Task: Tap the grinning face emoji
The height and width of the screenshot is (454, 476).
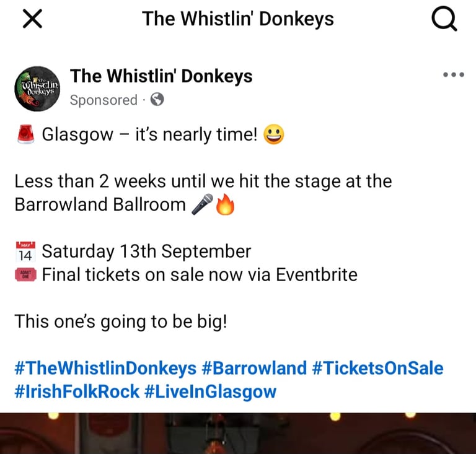Action: (274, 134)
